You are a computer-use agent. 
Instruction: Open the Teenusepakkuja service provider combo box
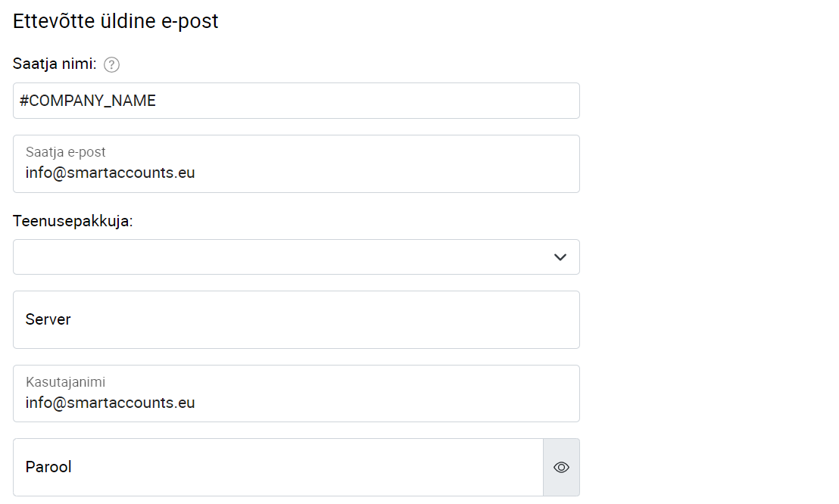pyautogui.click(x=296, y=257)
